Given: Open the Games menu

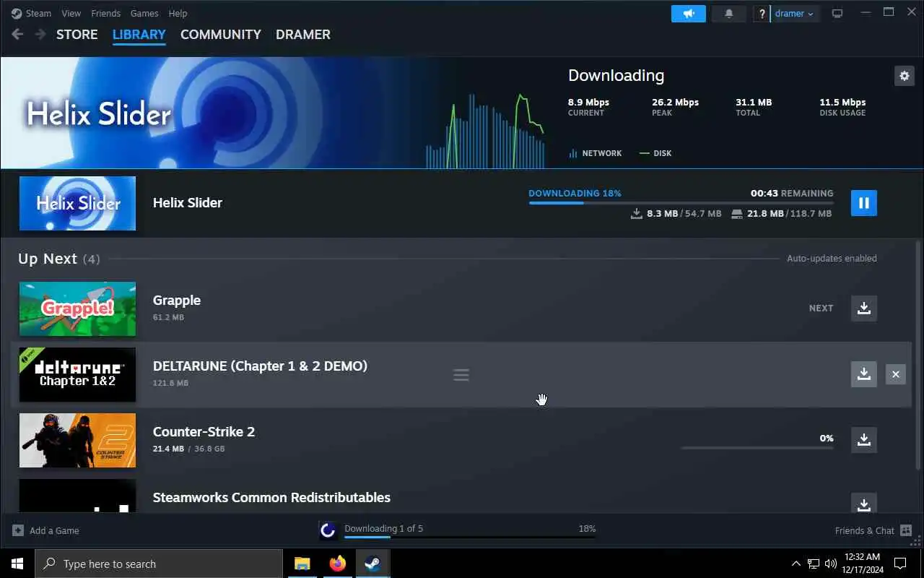Looking at the screenshot, I should click(144, 13).
